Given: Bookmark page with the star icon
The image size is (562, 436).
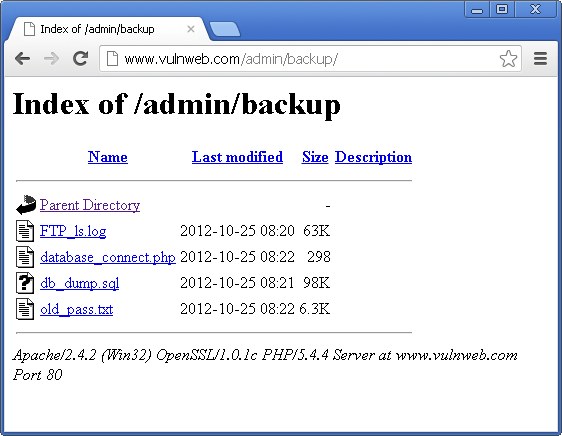Looking at the screenshot, I should (x=508, y=58).
